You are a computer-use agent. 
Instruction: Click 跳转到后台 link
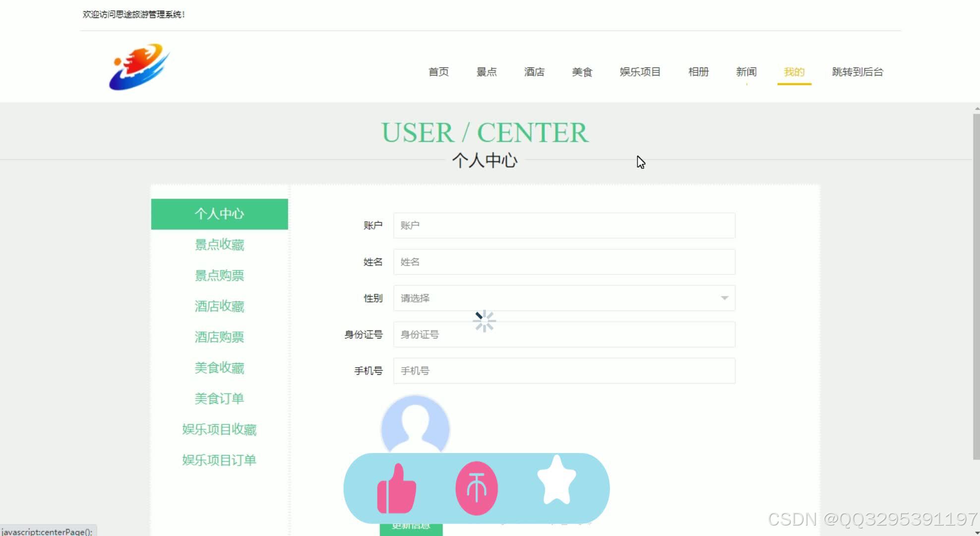tap(857, 72)
